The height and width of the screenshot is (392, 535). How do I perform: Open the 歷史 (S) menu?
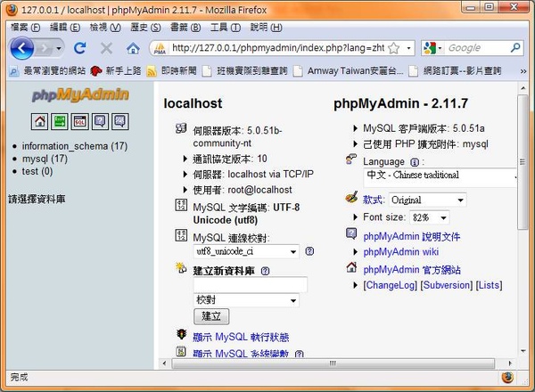tap(145, 28)
